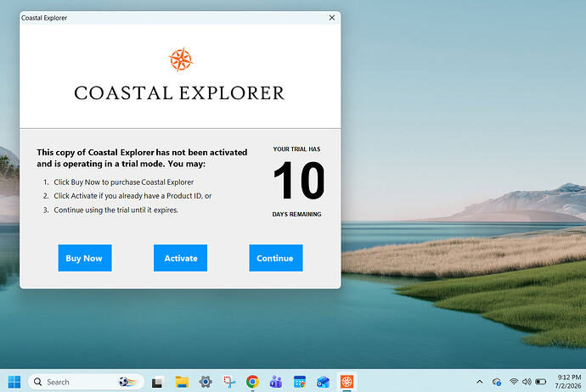
Task: Click 'Click Buy Now to purchase Coastal Explorer' line
Action: coord(124,182)
